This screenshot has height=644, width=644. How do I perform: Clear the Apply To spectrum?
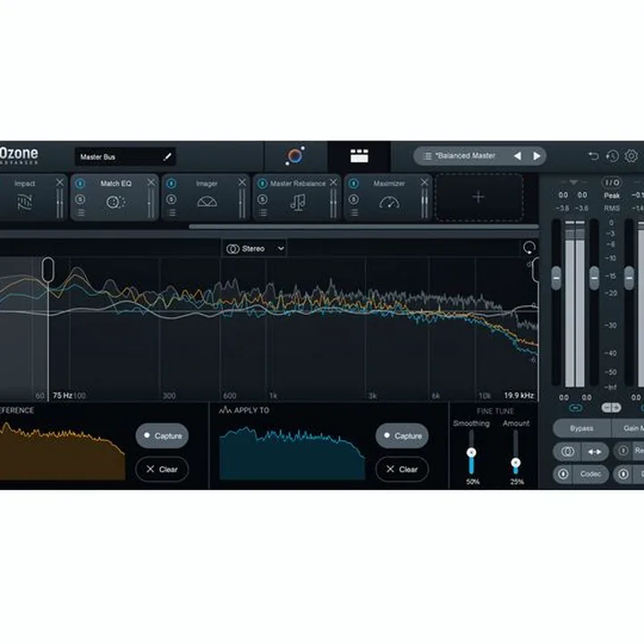coord(402,469)
